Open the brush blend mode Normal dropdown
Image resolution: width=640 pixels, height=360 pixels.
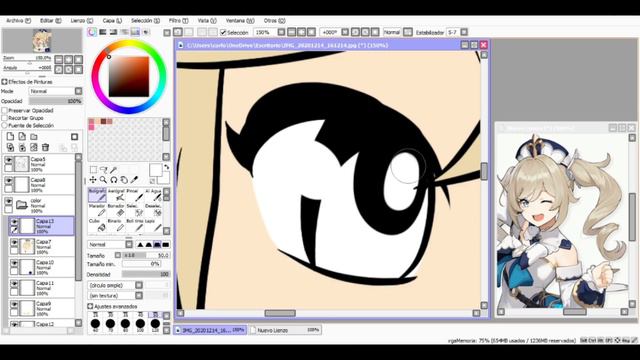[110, 244]
